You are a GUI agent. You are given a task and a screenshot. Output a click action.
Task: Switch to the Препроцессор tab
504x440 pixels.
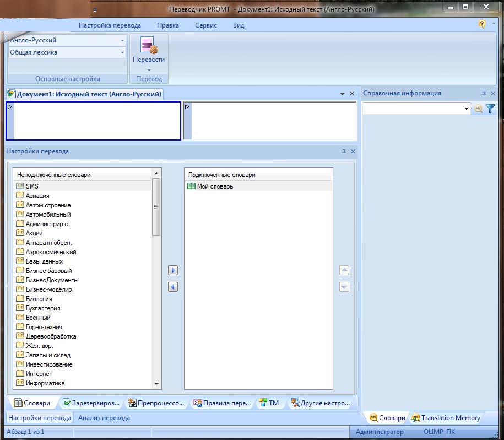pyautogui.click(x=157, y=403)
